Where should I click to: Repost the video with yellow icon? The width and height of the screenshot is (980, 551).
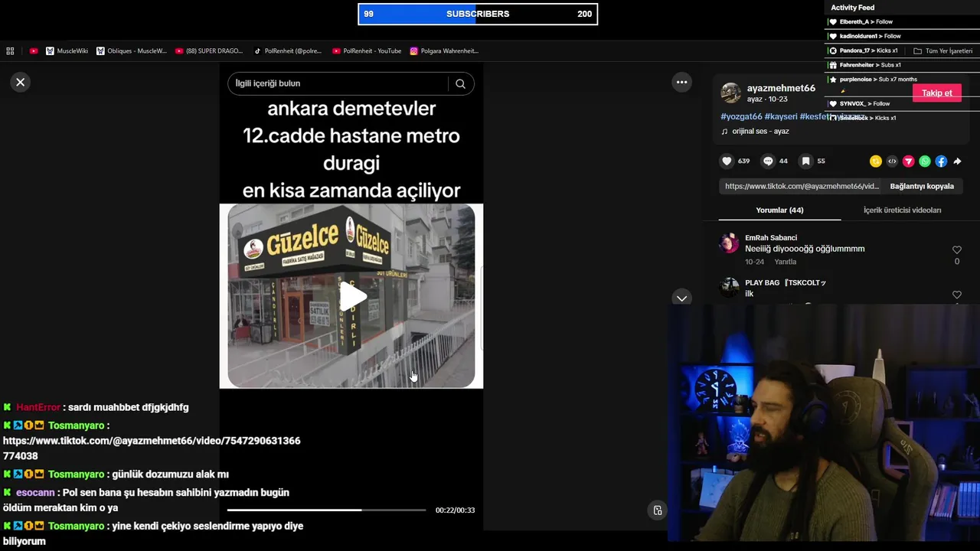[x=876, y=161]
